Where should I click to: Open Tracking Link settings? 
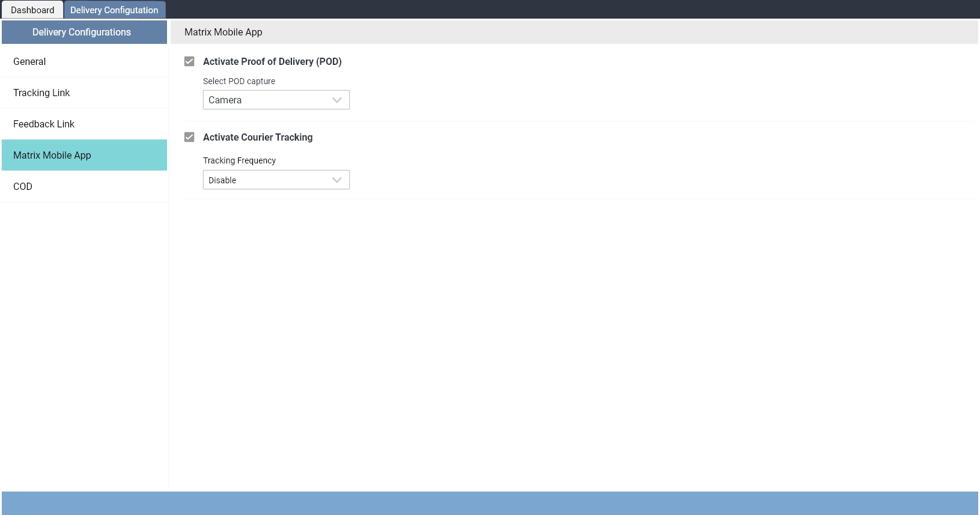click(84, 93)
